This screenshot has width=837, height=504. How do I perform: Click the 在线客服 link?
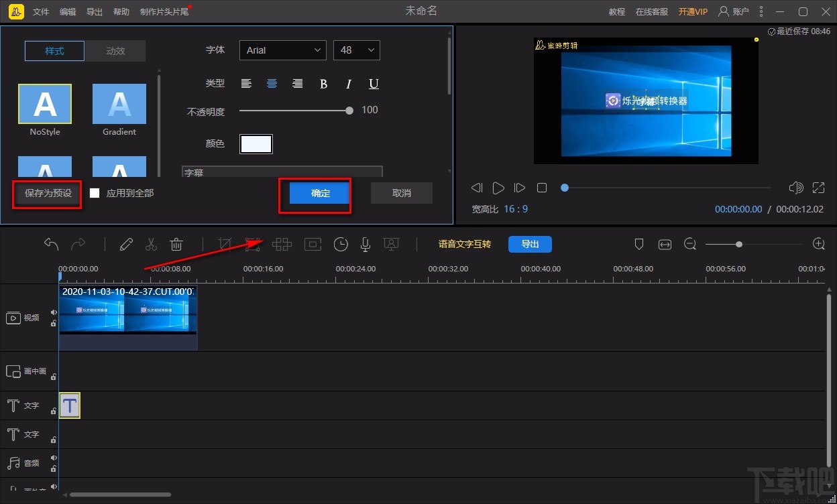coord(653,12)
